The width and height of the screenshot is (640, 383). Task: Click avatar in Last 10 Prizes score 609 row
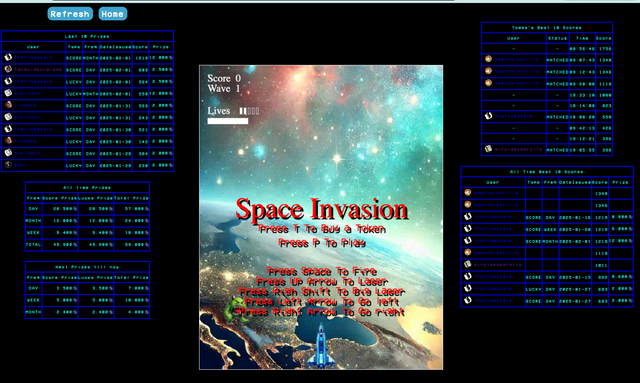point(8,69)
